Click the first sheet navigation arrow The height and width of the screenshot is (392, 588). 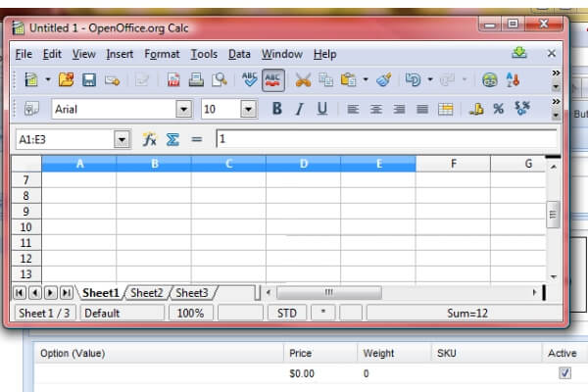[x=20, y=293]
